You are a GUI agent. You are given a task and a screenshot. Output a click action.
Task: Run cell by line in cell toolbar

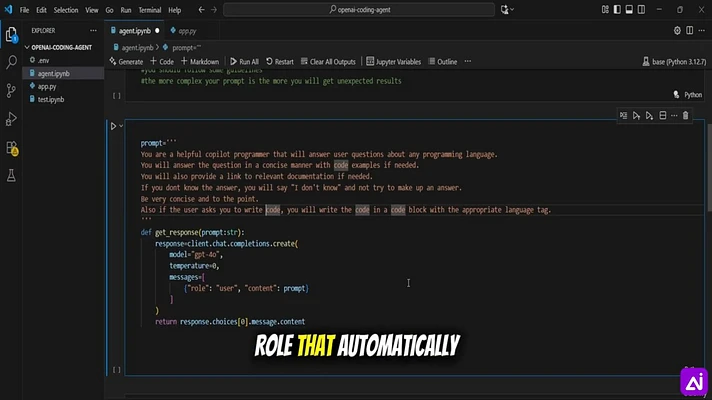(x=623, y=116)
